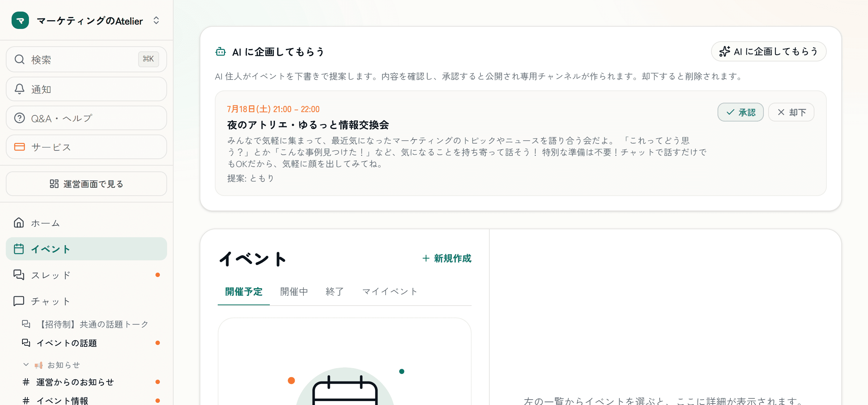Switch to the 開催中 tab
Image resolution: width=868 pixels, height=405 pixels.
pyautogui.click(x=294, y=291)
